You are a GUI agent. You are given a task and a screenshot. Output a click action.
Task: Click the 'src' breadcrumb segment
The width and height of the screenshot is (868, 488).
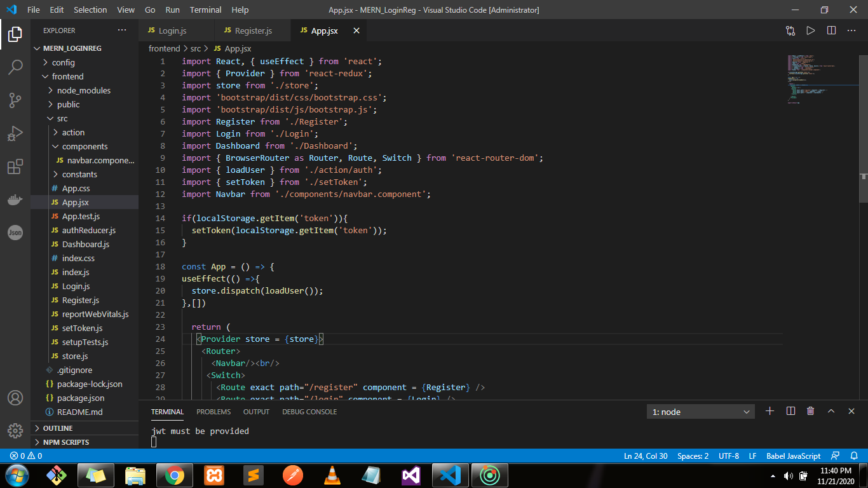coord(195,48)
